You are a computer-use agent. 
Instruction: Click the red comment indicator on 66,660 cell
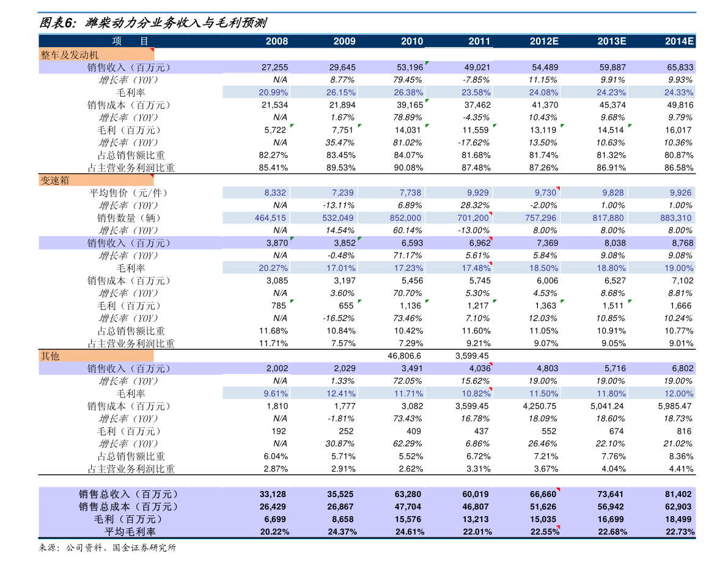click(557, 490)
